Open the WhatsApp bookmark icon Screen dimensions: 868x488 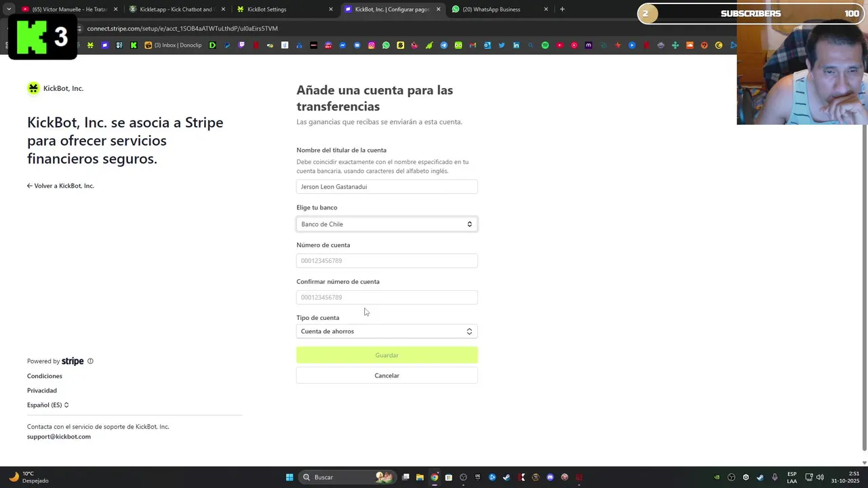click(386, 45)
